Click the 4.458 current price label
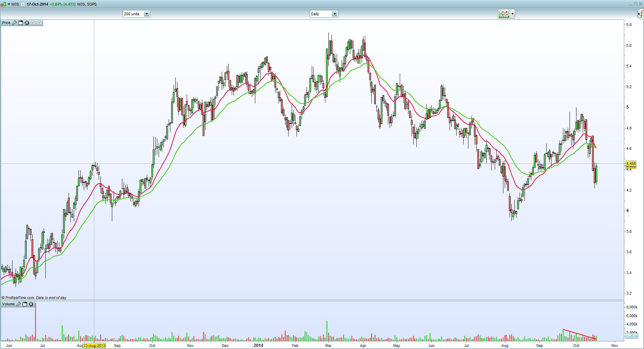 631,163
